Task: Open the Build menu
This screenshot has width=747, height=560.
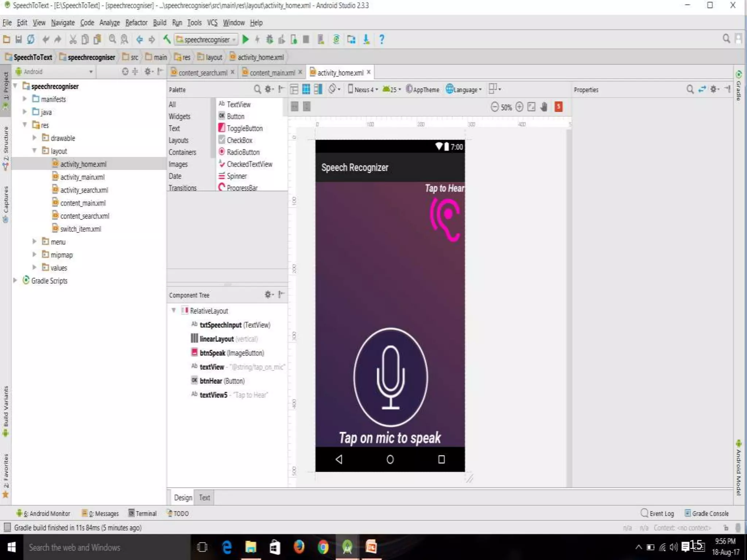Action: [x=159, y=23]
